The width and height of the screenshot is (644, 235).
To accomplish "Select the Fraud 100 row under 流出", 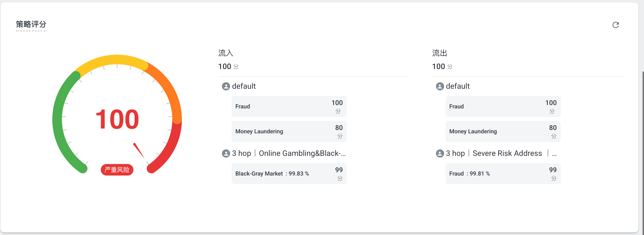I will tap(503, 106).
